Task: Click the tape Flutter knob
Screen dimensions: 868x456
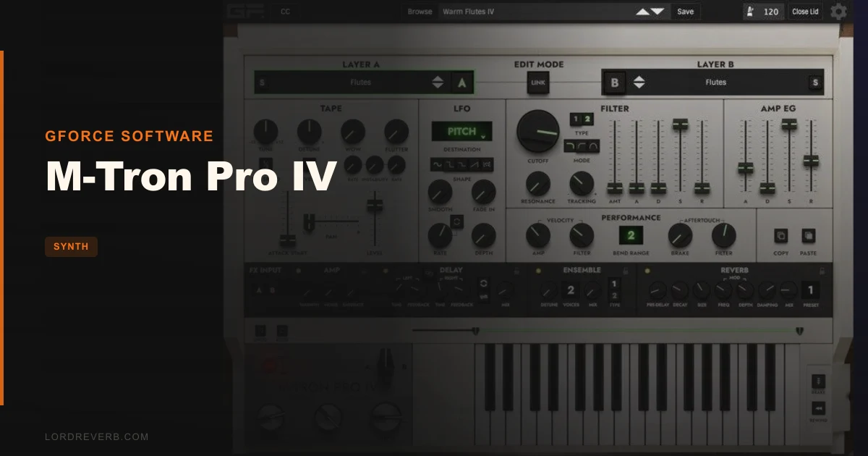Action: coord(396,132)
